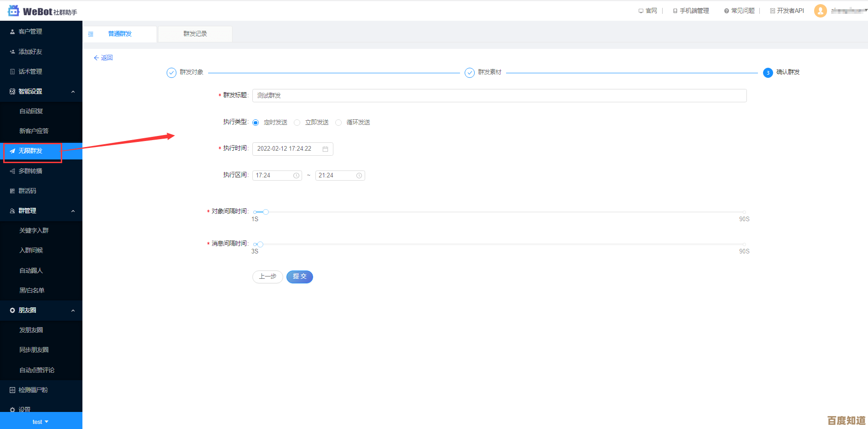This screenshot has width=868, height=429.
Task: Click the 提交 submit button
Action: click(x=299, y=276)
